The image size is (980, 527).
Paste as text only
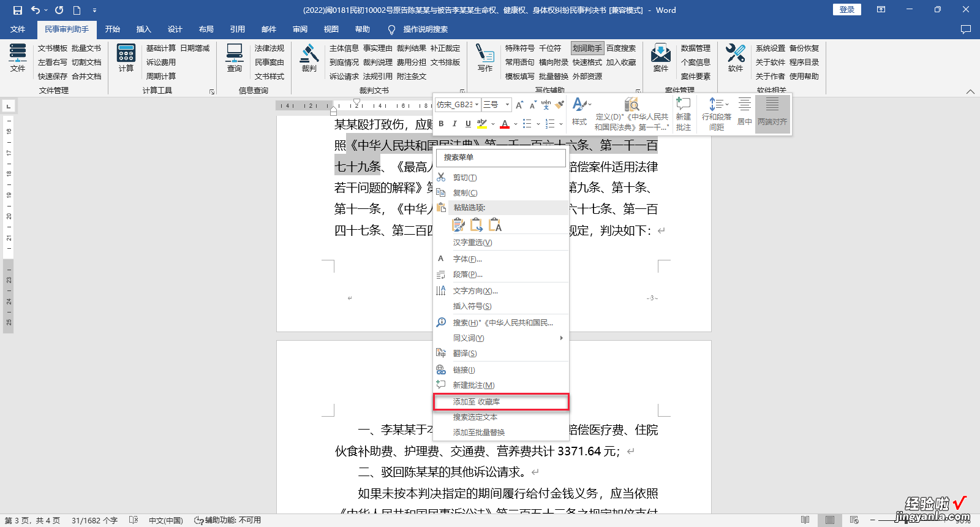495,226
